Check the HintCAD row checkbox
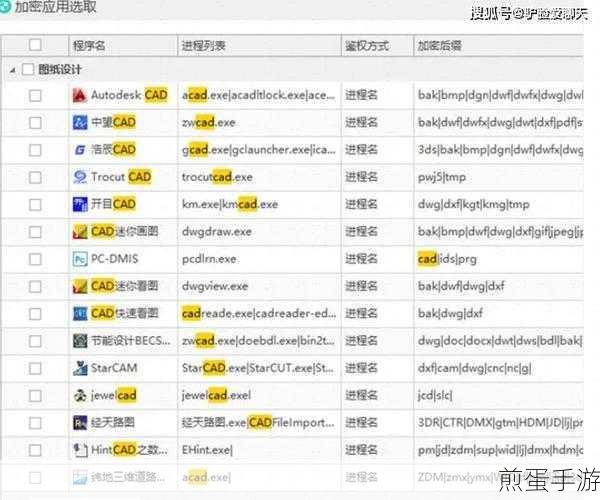 coord(35,450)
